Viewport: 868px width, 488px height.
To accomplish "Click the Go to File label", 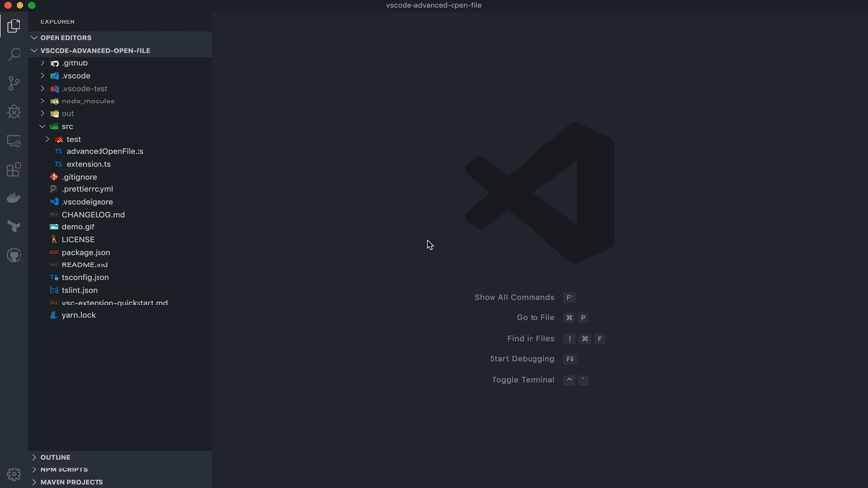I will [534, 318].
